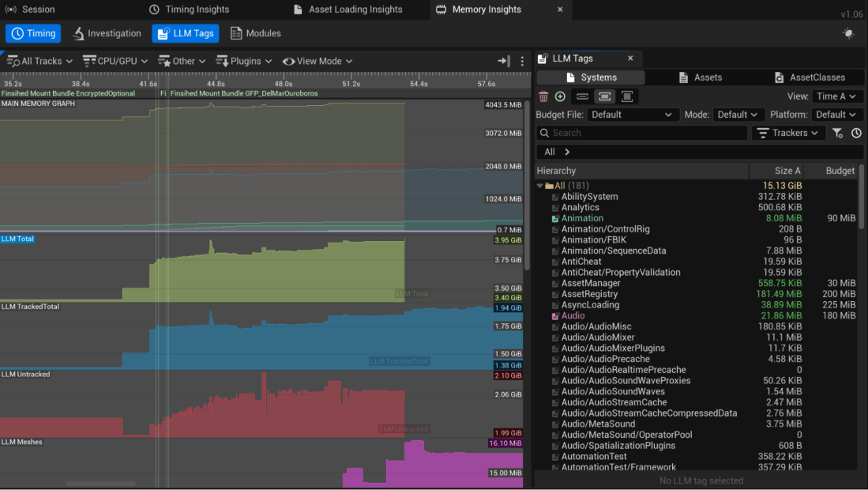
Task: Click the filter settings funnel icon
Action: pyautogui.click(x=838, y=133)
